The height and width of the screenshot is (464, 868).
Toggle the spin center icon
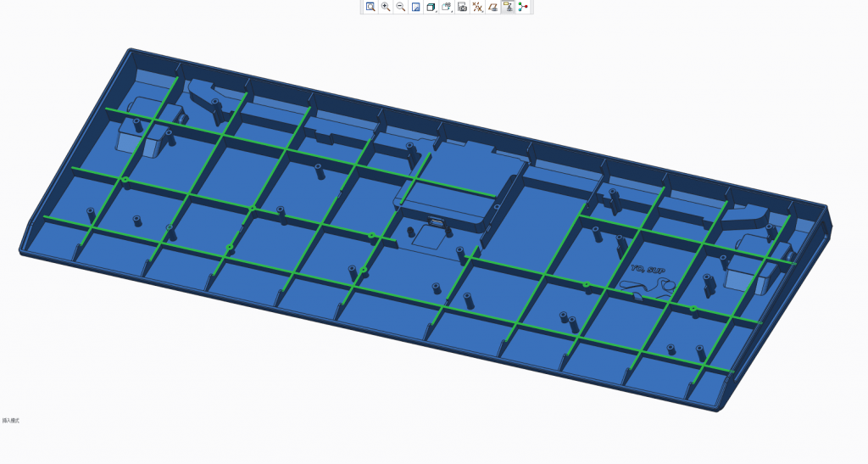click(523, 7)
